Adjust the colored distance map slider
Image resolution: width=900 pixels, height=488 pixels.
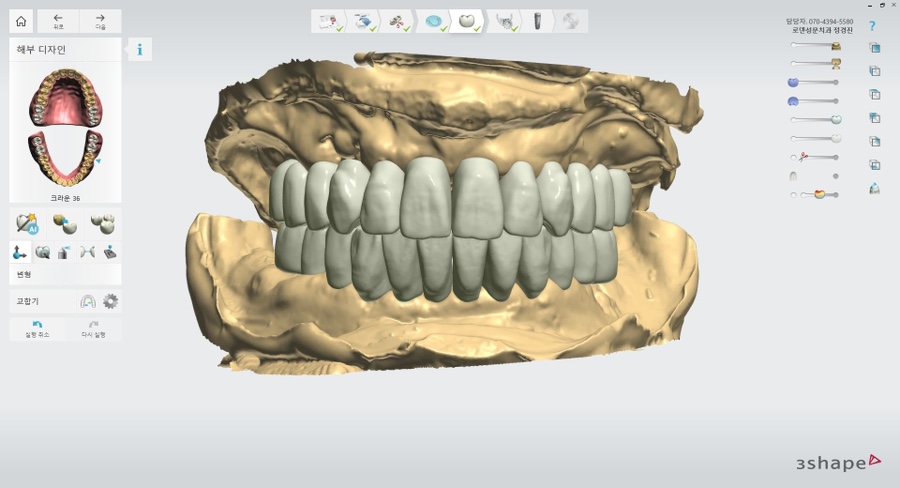pos(821,195)
